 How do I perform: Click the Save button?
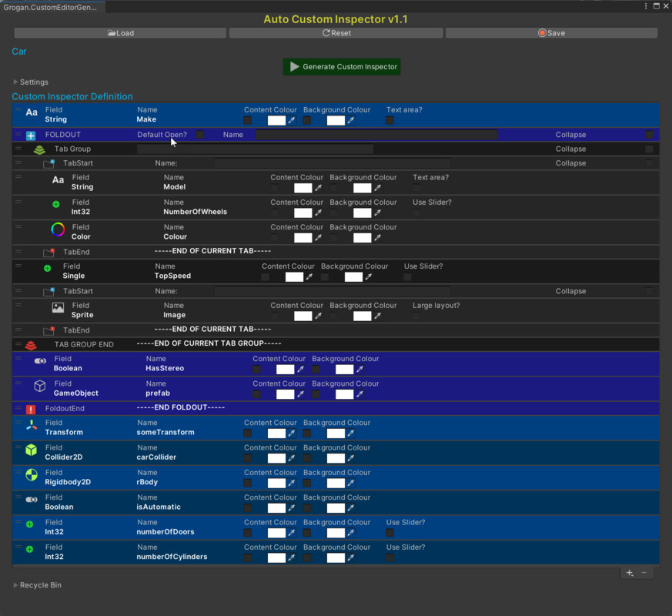click(553, 32)
